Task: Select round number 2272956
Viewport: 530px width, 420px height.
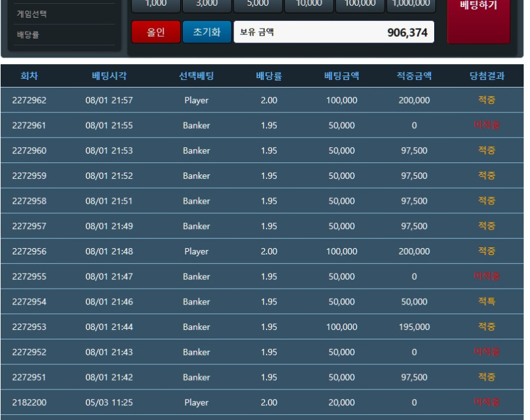Action: click(29, 251)
